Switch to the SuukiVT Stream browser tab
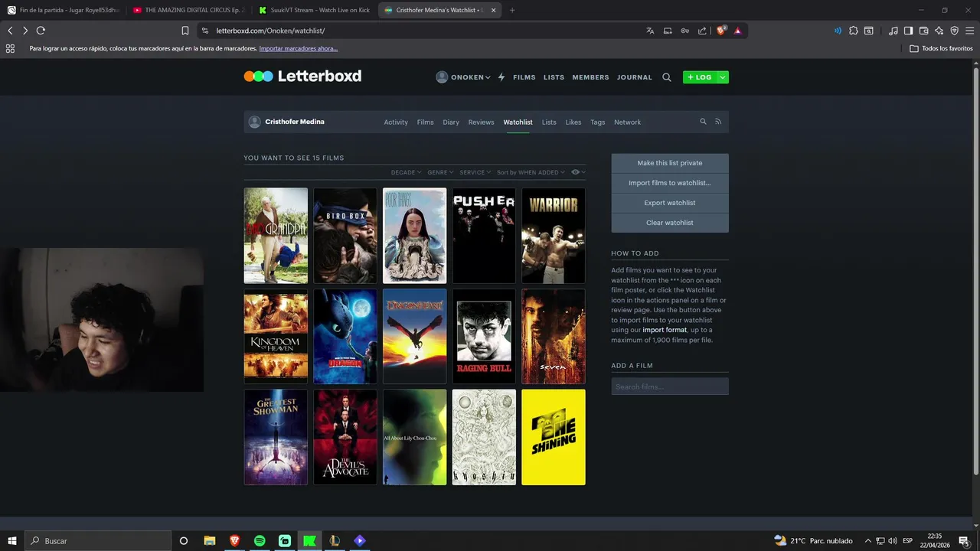Image resolution: width=980 pixels, height=551 pixels. click(314, 10)
